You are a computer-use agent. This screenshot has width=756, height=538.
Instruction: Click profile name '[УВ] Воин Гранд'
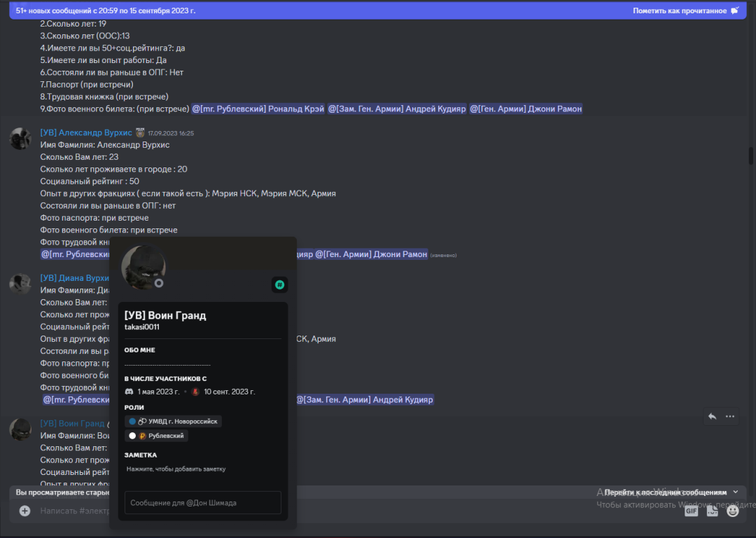coord(165,315)
